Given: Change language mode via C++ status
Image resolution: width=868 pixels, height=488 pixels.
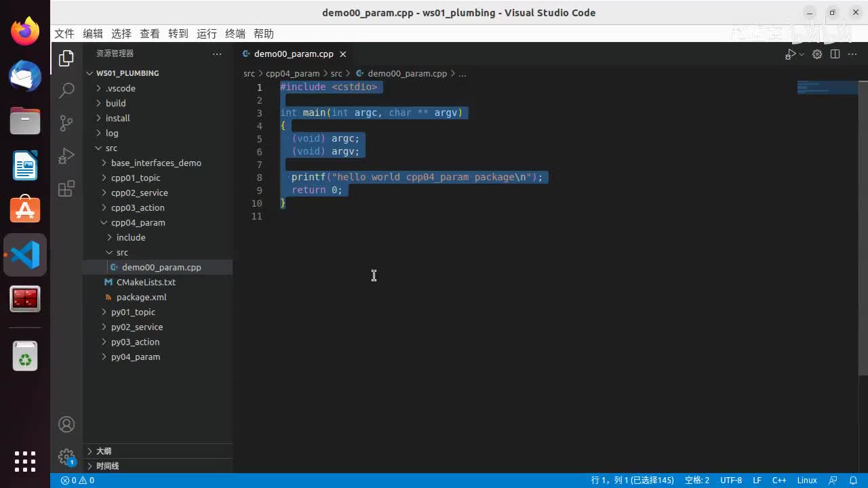Looking at the screenshot, I should pyautogui.click(x=779, y=481).
